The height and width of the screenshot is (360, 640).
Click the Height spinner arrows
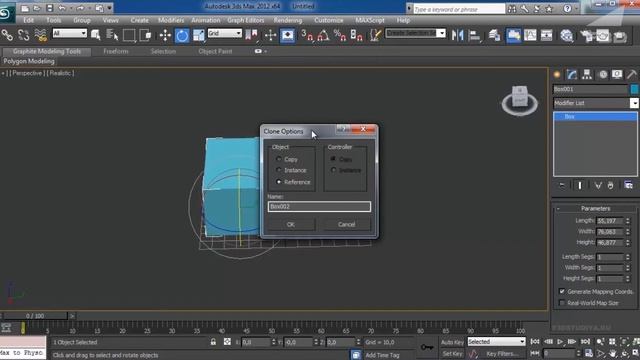coord(628,242)
